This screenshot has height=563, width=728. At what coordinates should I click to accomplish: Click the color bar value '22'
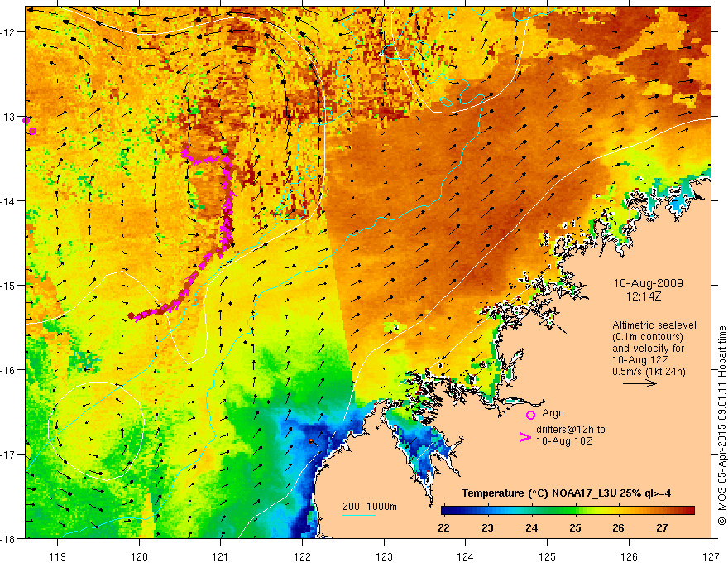[x=443, y=527]
